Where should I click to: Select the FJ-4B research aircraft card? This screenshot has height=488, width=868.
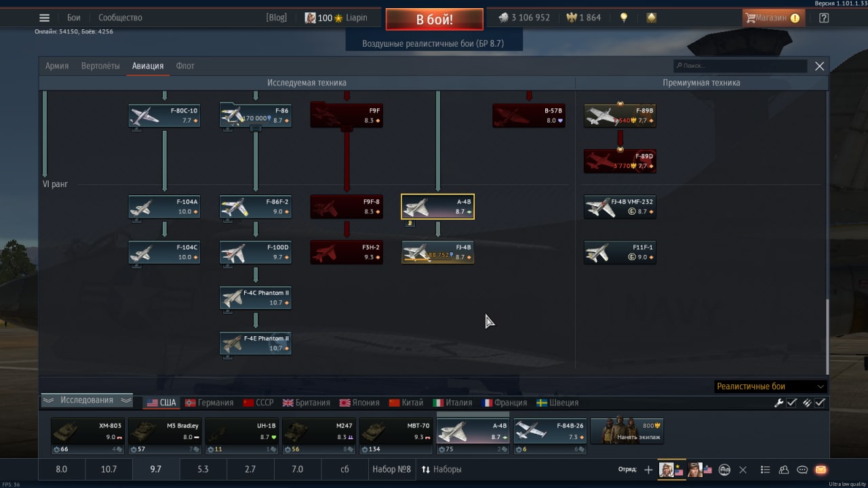438,252
